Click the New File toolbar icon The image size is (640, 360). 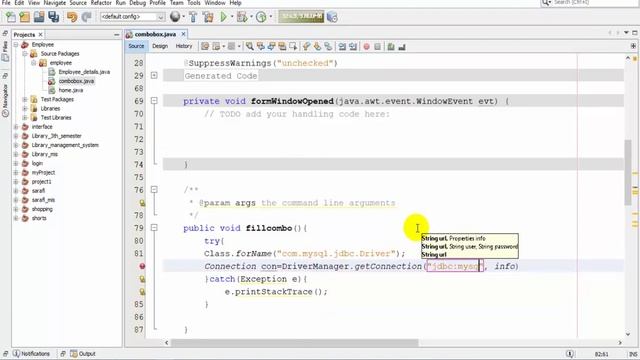tap(11, 17)
